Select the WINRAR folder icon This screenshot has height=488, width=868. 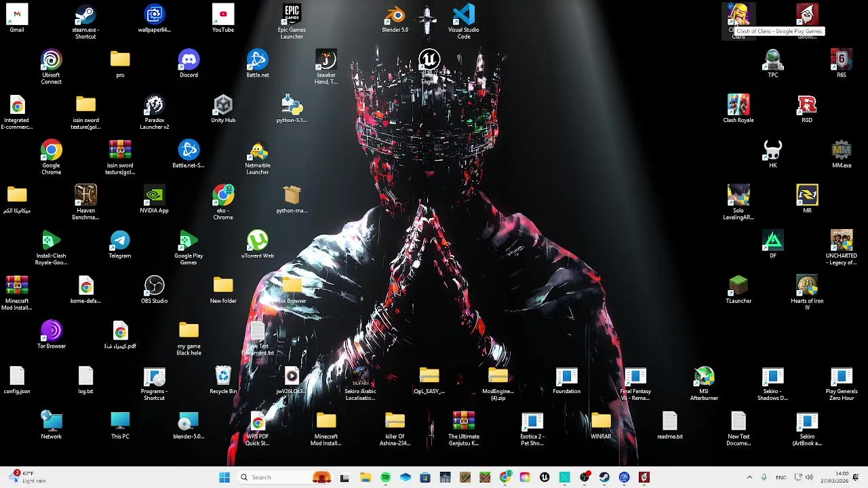point(601,426)
